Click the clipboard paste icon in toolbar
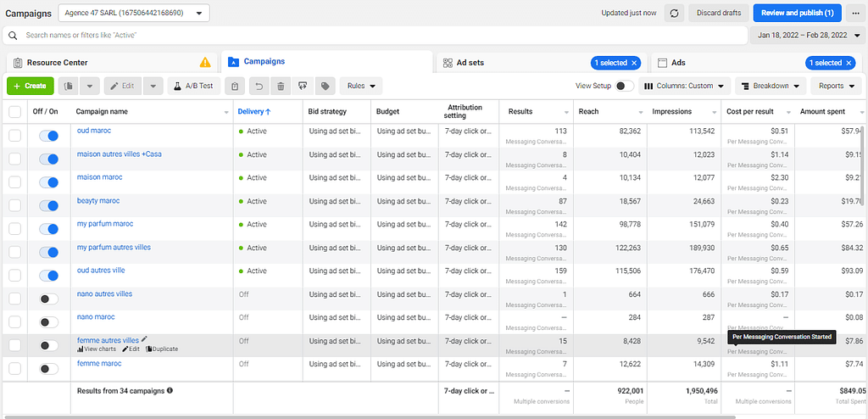 tap(235, 86)
